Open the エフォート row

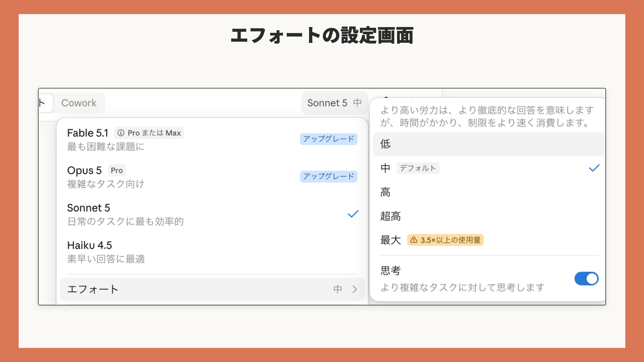212,289
